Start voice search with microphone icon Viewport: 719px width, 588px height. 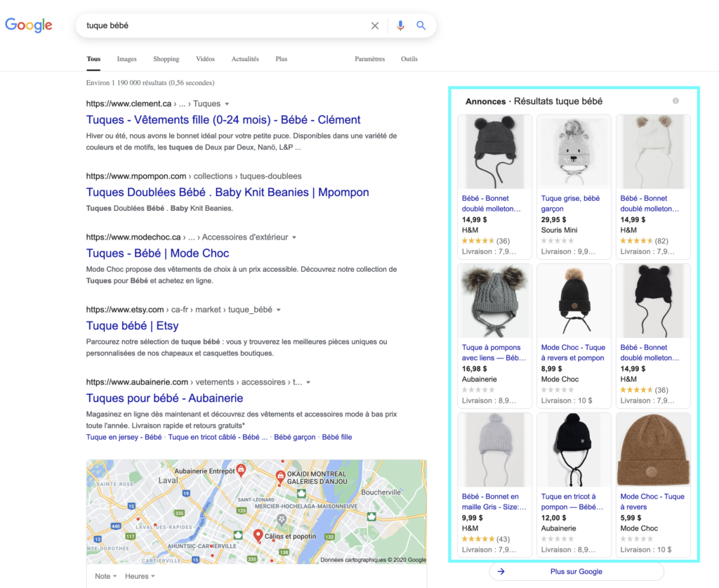click(400, 26)
